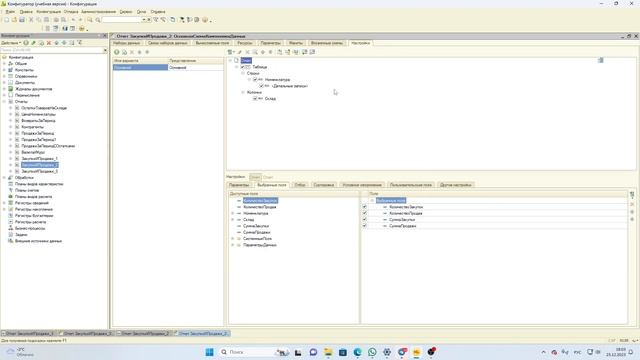Click the Open file icon in the main toolbar

click(14, 20)
